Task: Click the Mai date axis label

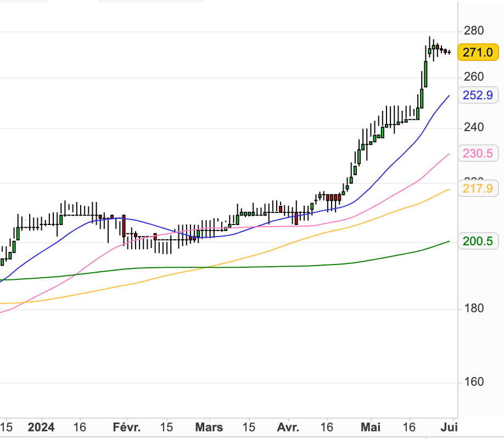Action: (371, 427)
